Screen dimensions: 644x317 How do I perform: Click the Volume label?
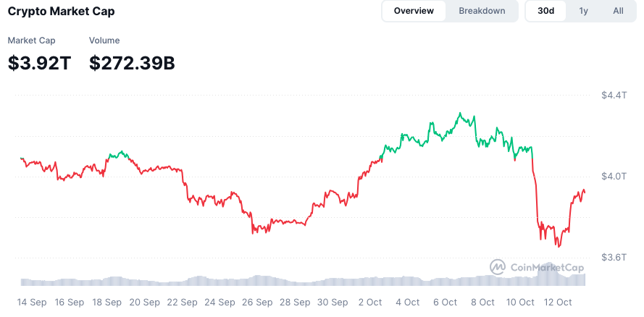pos(104,41)
